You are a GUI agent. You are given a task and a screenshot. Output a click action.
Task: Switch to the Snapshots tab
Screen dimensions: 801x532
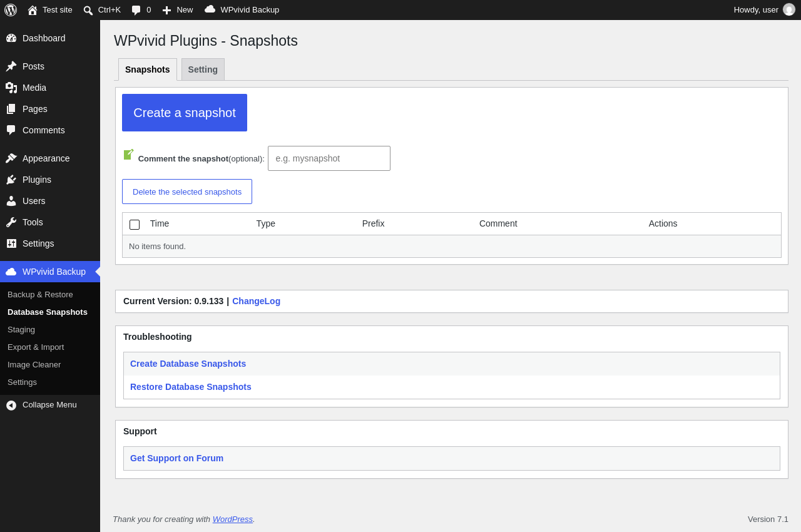148,69
